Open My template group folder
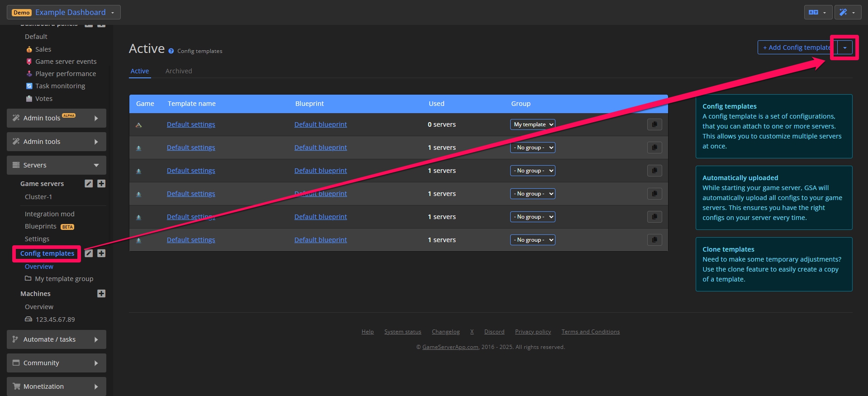This screenshot has height=396, width=868. 59,279
